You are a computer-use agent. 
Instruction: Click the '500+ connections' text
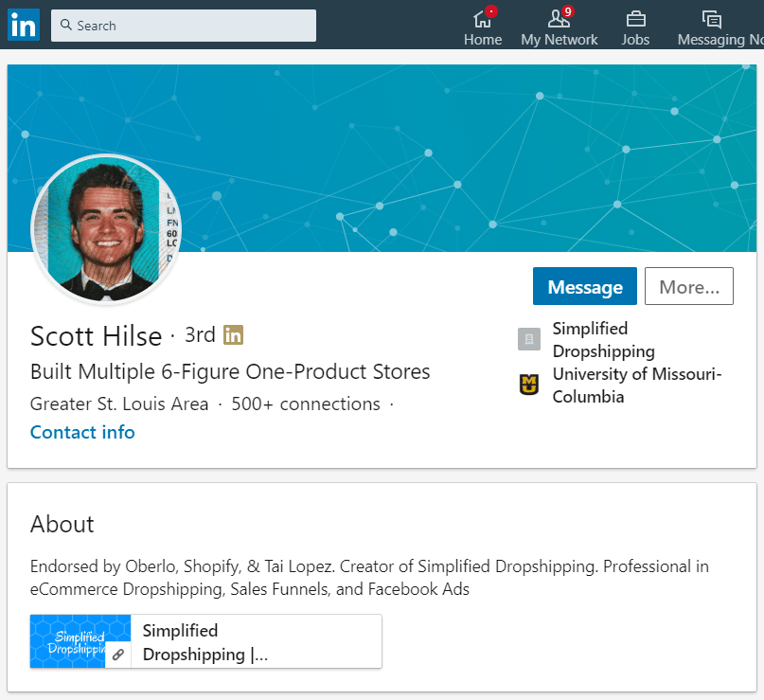coord(306,404)
